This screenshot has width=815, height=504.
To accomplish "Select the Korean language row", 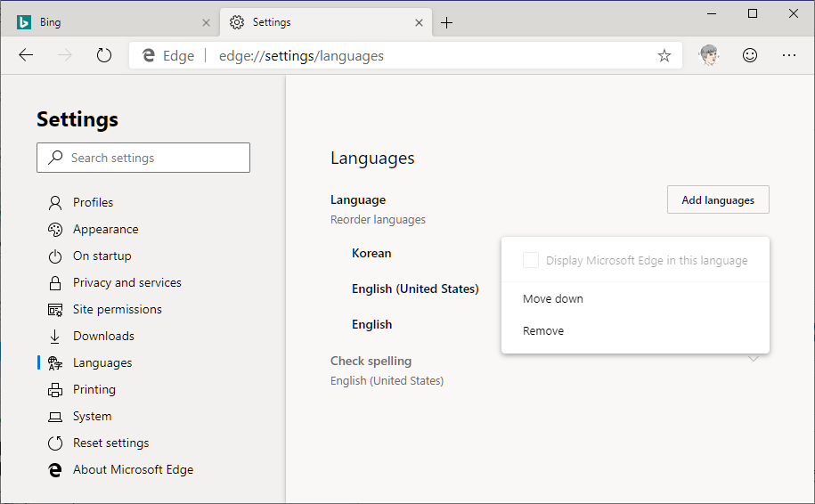I will point(371,253).
